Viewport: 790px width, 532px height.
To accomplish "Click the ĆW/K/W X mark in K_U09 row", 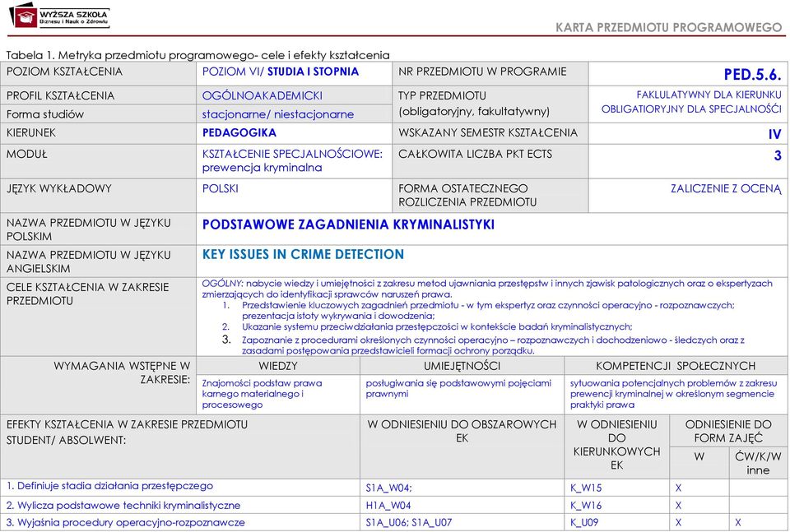I will coord(738,522).
